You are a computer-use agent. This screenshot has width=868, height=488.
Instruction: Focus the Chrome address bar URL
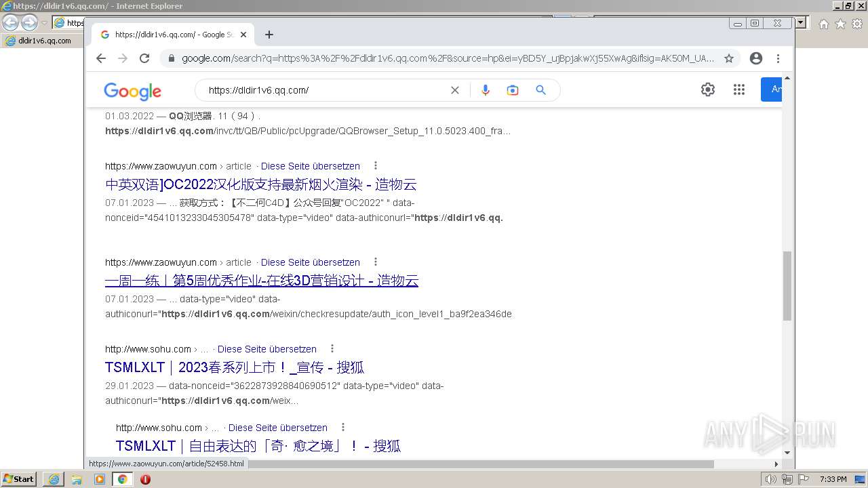448,58
